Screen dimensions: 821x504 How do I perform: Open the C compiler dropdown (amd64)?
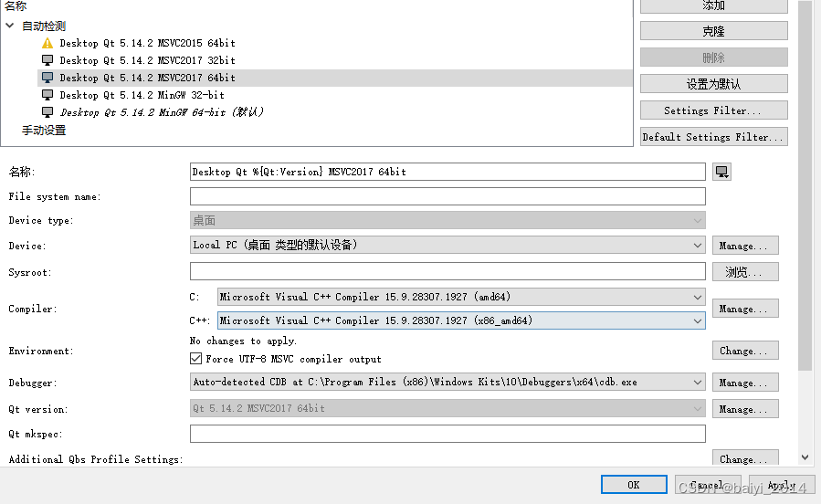(461, 297)
